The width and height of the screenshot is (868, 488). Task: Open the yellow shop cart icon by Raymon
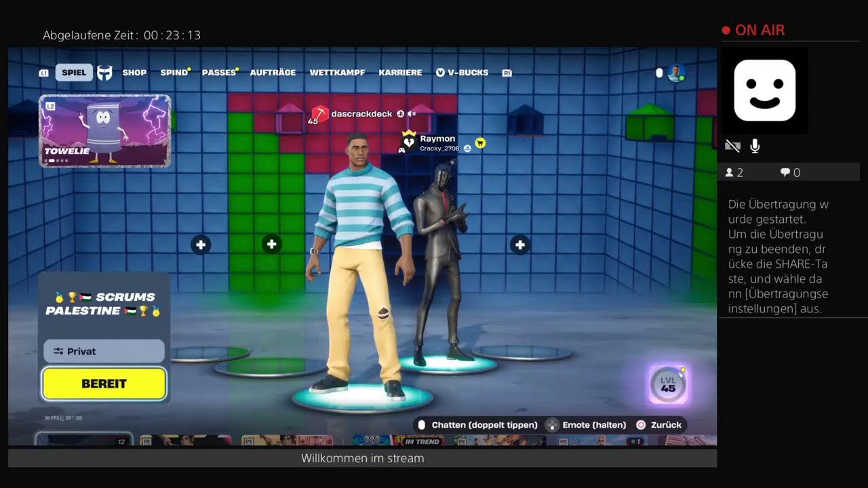tap(479, 143)
